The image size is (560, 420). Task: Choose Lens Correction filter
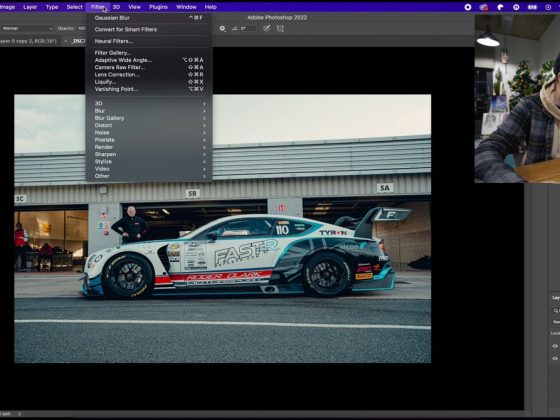149,74
